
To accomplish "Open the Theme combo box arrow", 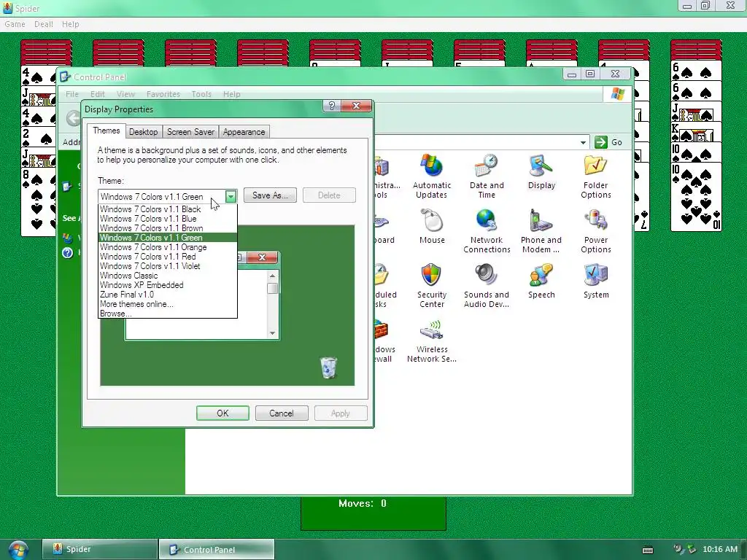I will click(231, 196).
